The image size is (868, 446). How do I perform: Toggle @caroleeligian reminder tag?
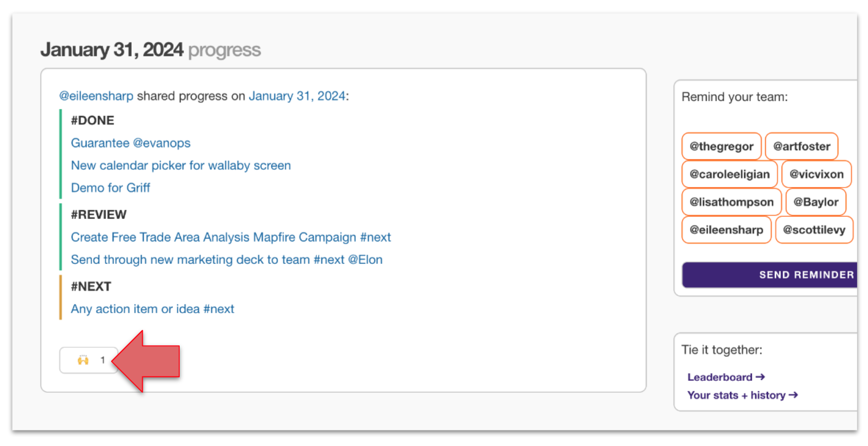tap(729, 174)
